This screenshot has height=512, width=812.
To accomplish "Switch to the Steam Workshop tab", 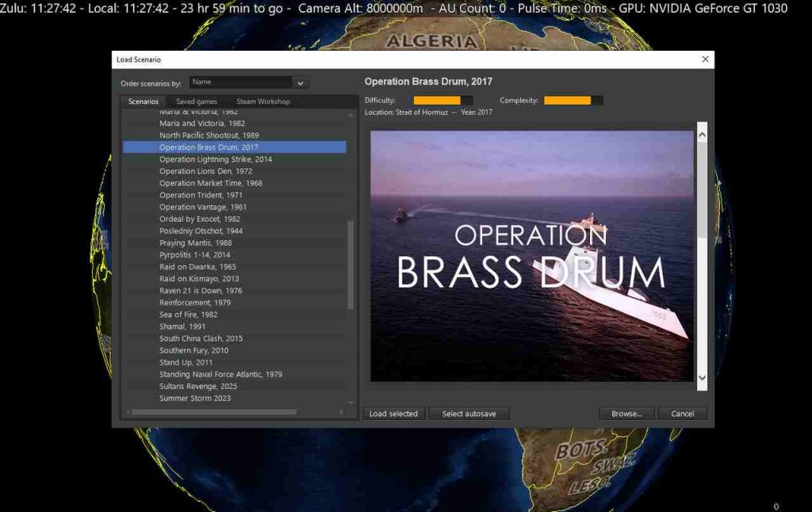I will [x=263, y=101].
